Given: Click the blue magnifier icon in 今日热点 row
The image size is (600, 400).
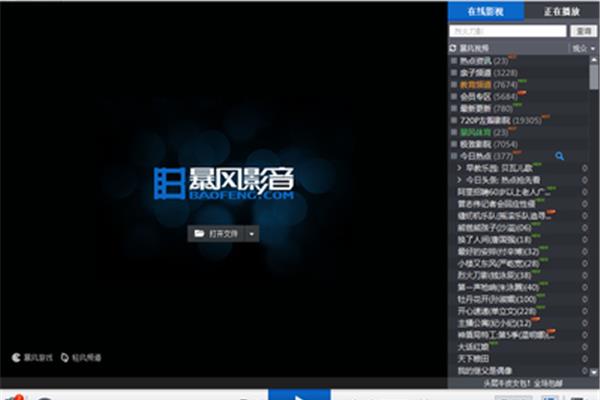Looking at the screenshot, I should pos(559,156).
